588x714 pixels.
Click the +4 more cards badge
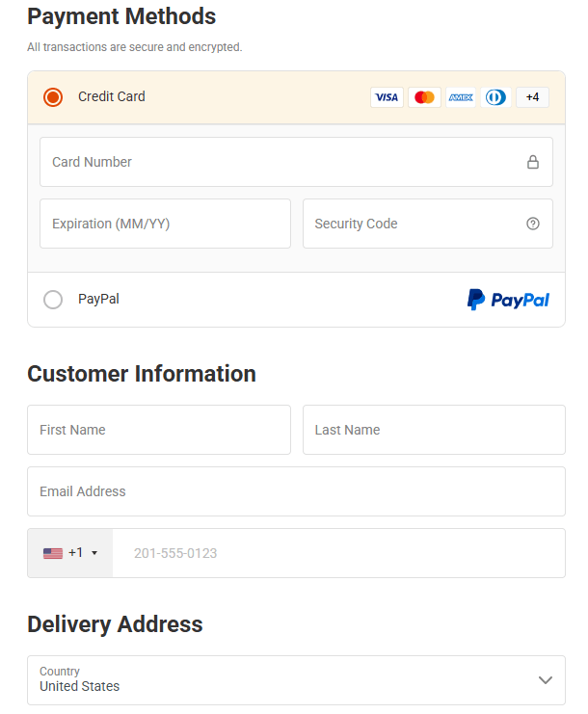click(532, 97)
